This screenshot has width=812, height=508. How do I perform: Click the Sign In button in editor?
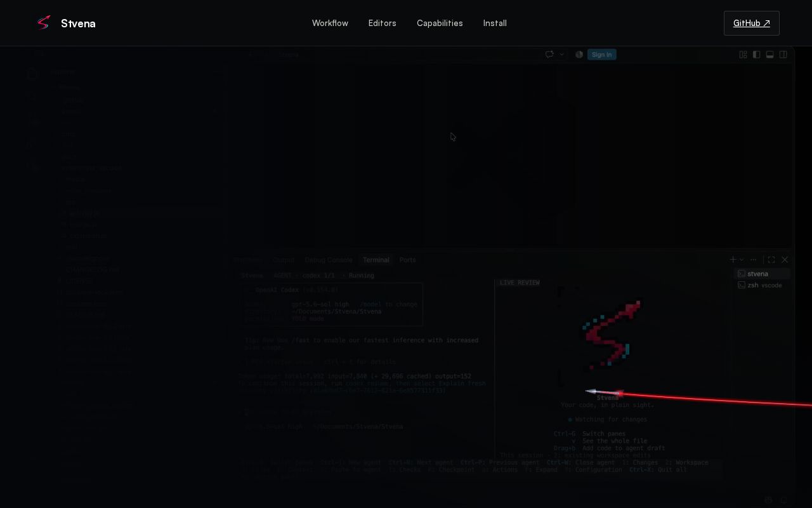tap(601, 55)
